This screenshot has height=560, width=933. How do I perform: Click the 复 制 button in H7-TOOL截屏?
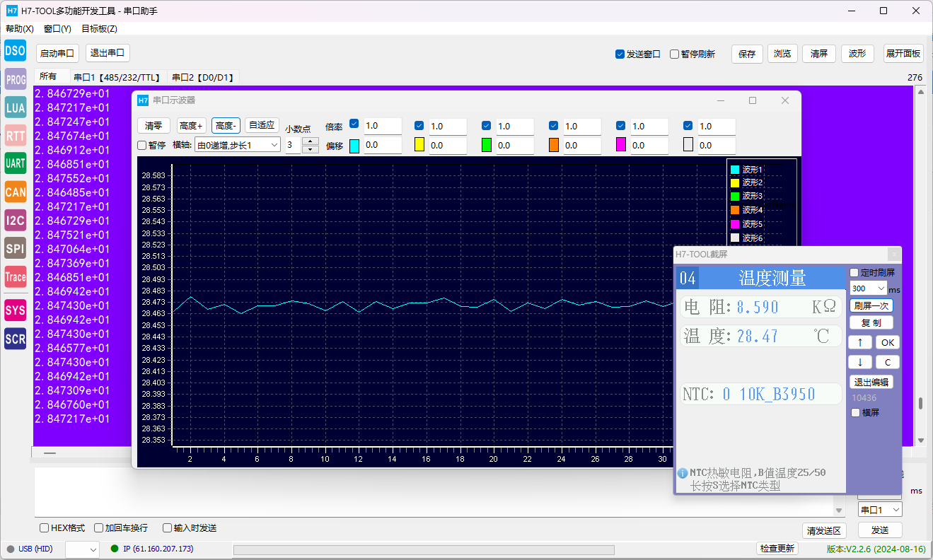point(871,322)
